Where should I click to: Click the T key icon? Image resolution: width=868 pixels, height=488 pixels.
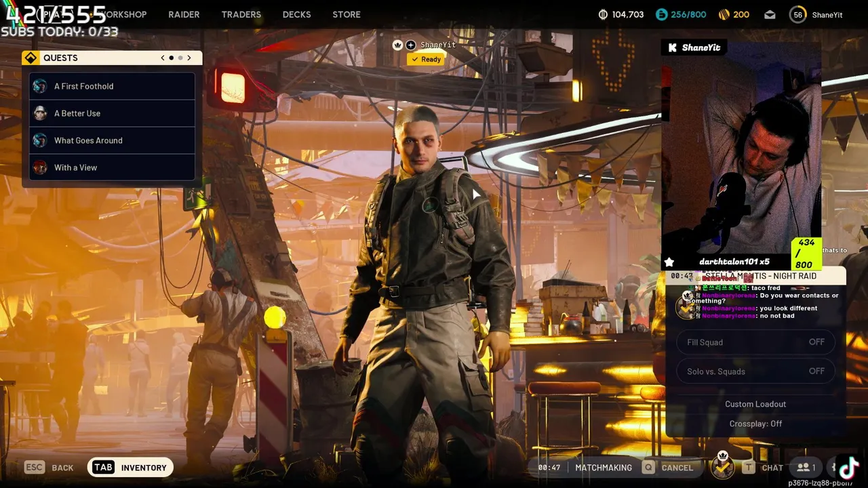(748, 467)
